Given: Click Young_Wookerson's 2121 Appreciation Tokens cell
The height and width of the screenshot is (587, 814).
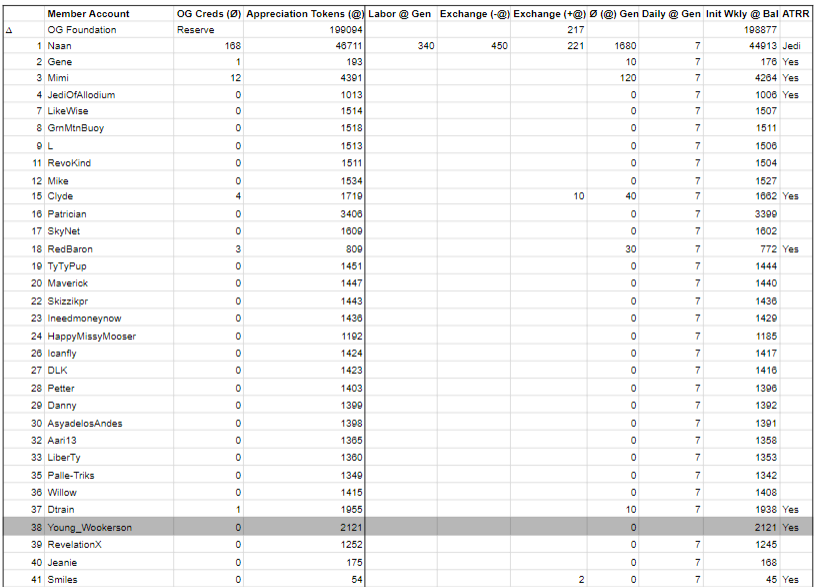Looking at the screenshot, I should (351, 527).
